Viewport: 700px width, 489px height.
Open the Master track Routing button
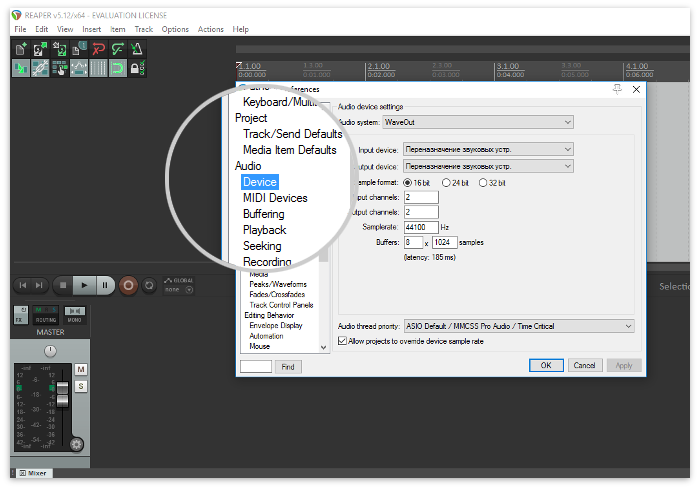46,315
